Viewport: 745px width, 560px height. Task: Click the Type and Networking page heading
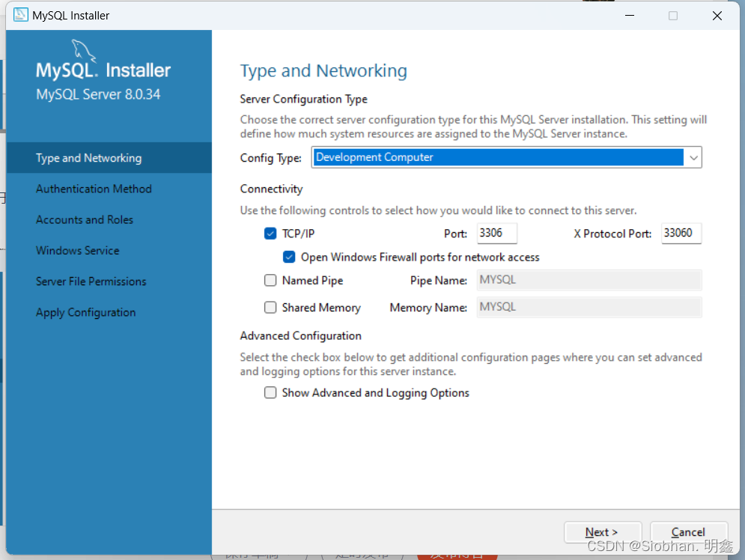click(323, 71)
